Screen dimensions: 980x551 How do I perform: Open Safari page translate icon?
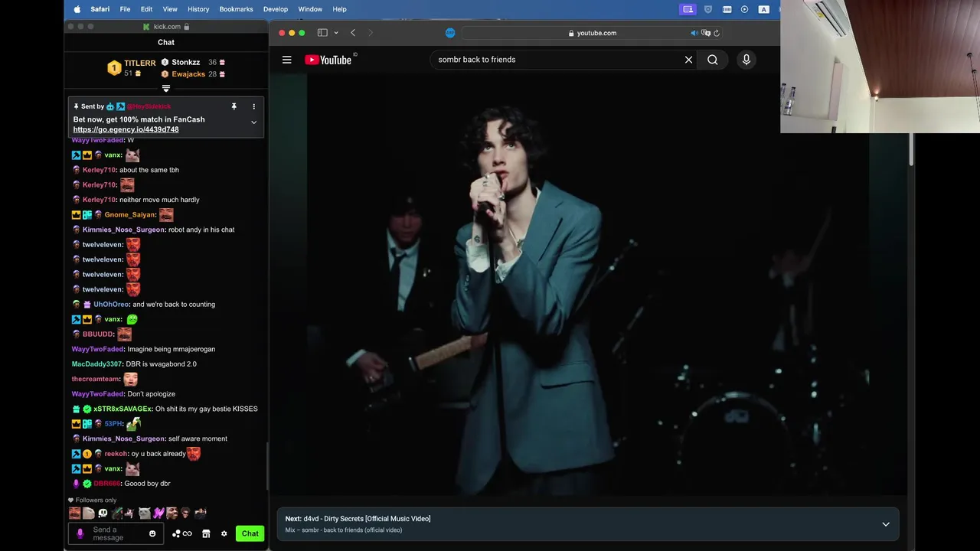click(x=706, y=33)
